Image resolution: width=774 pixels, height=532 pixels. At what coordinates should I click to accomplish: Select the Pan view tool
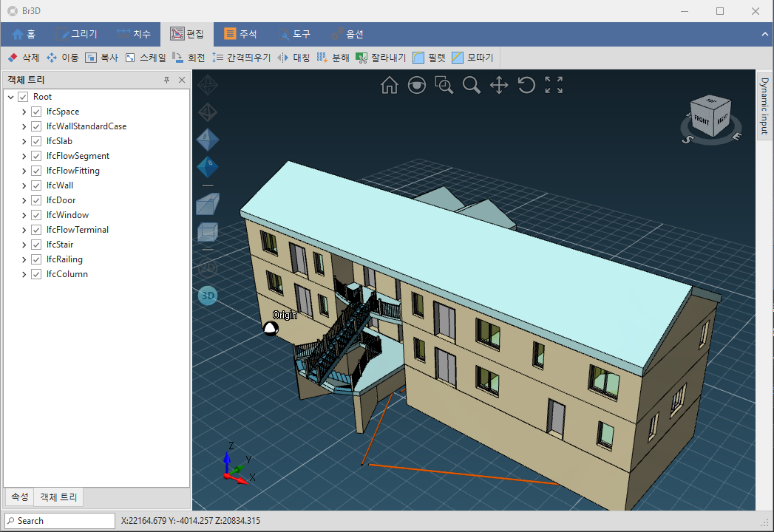point(499,86)
